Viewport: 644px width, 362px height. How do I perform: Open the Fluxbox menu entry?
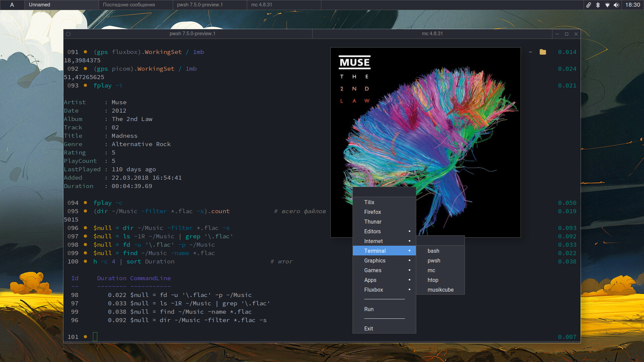(384, 290)
